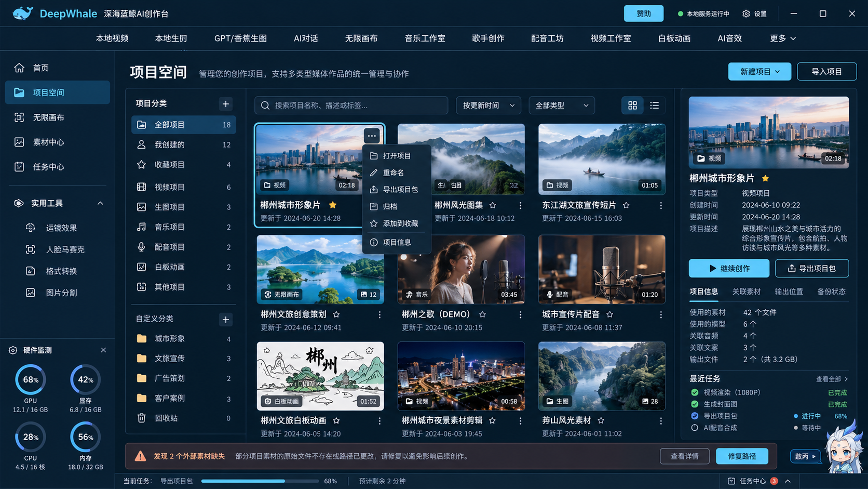Image resolution: width=868 pixels, height=489 pixels.
Task: Open settings gear 设置
Action: (x=754, y=14)
